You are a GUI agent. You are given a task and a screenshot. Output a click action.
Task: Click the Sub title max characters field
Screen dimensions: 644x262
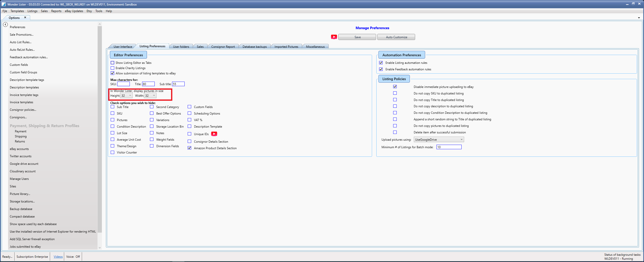(x=178, y=84)
